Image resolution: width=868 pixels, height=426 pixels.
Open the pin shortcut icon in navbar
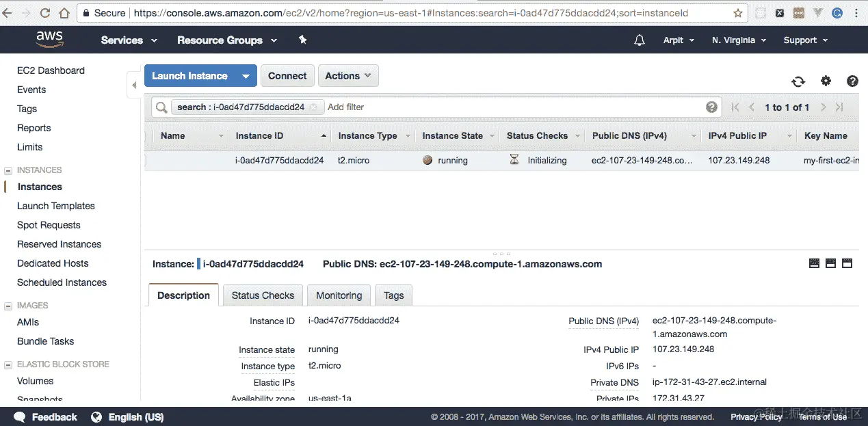point(303,40)
